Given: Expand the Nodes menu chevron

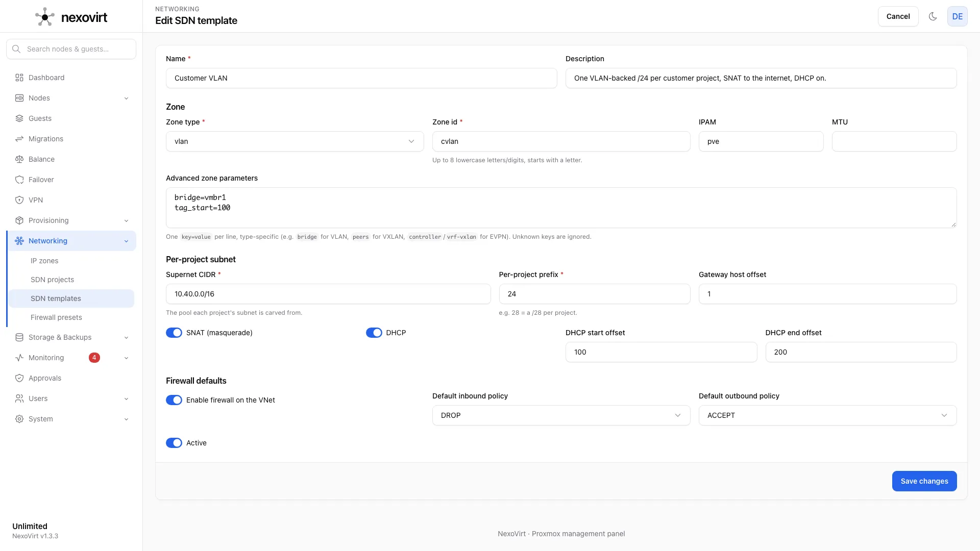Looking at the screenshot, I should click(126, 98).
